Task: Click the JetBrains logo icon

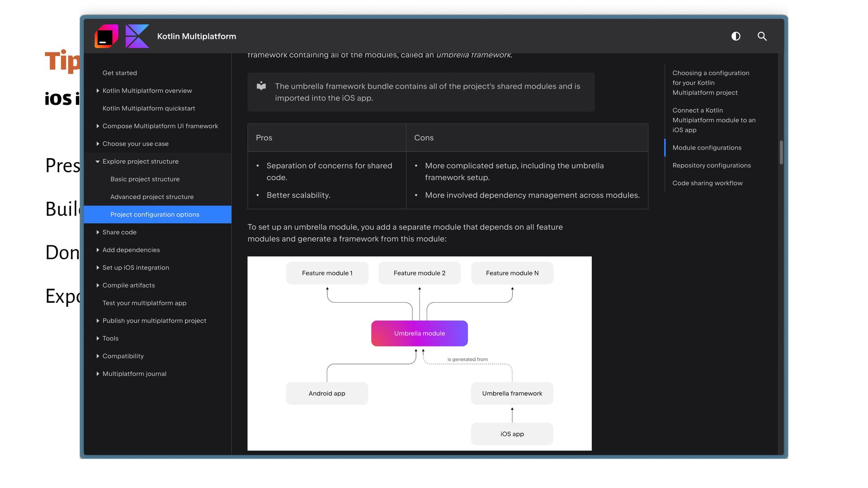Action: (x=106, y=36)
